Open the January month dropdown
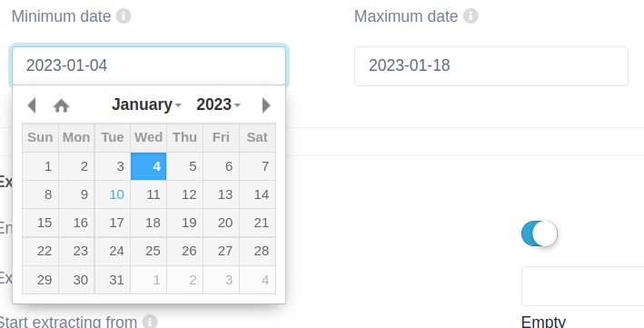Screen dimensions: 644x328 click(x=146, y=104)
